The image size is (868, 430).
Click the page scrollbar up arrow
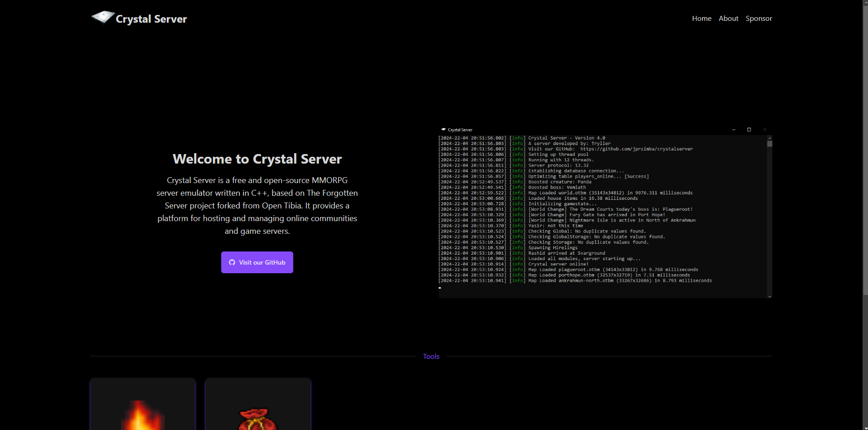click(x=865, y=3)
